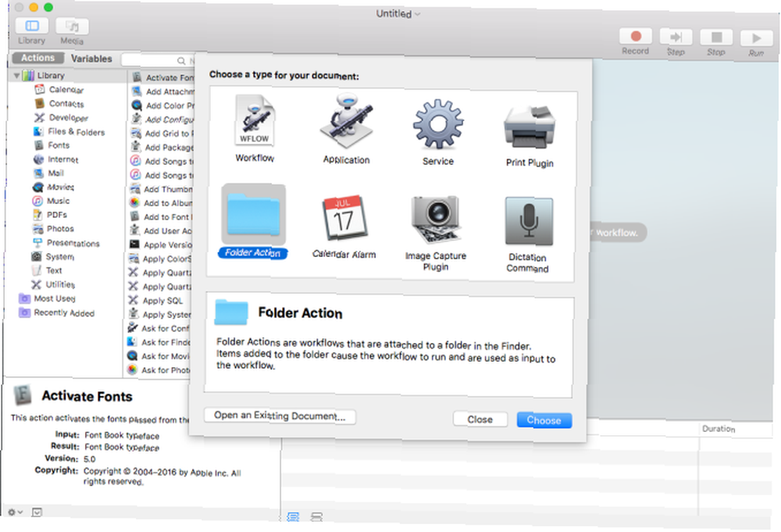
Task: Click the Stop toolbar button
Action: coord(716,37)
